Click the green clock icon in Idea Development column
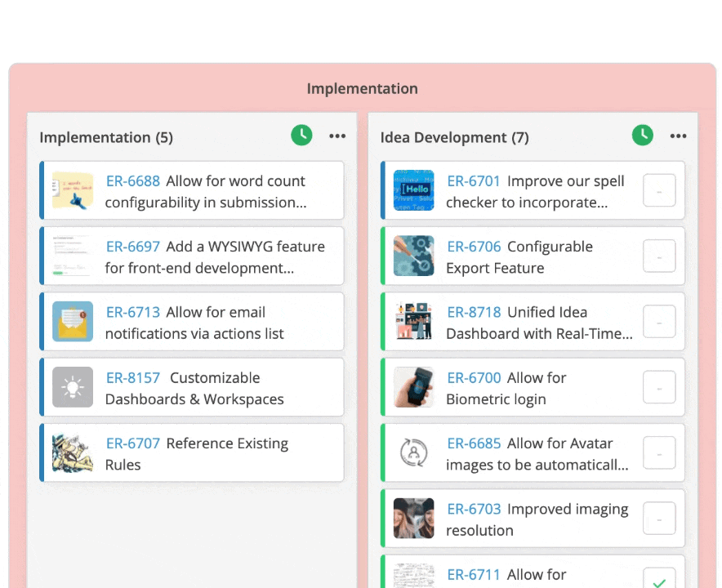This screenshot has height=588, width=722. [x=642, y=136]
